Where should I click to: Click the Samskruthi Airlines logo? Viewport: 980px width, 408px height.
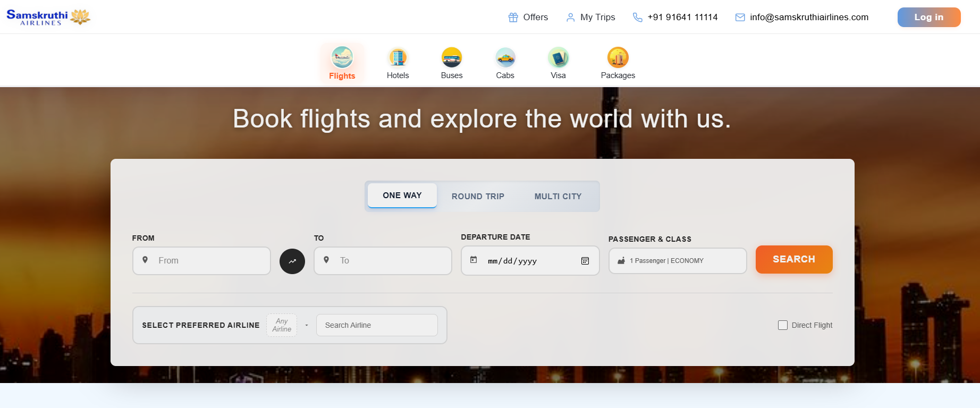(x=48, y=17)
